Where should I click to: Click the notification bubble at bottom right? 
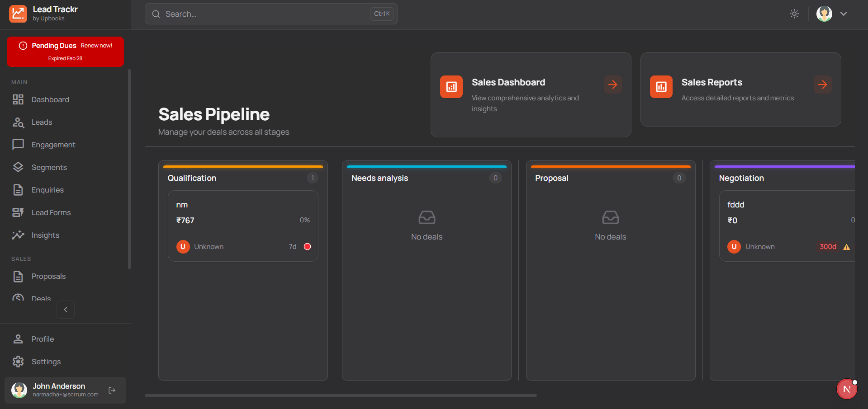[847, 389]
